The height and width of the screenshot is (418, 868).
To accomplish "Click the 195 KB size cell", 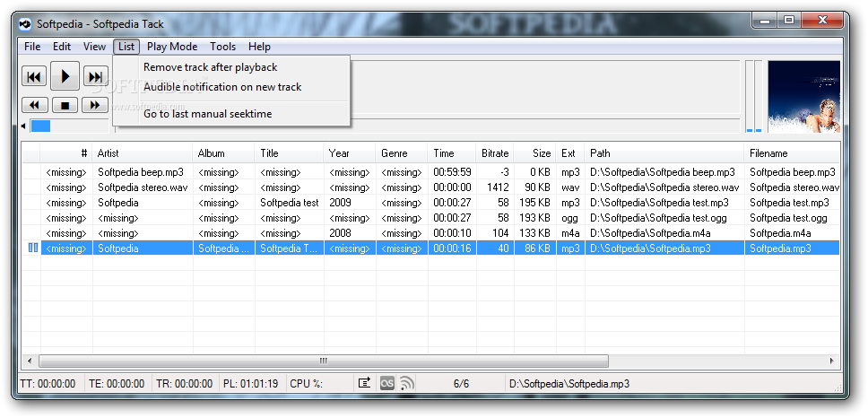I will coord(534,203).
